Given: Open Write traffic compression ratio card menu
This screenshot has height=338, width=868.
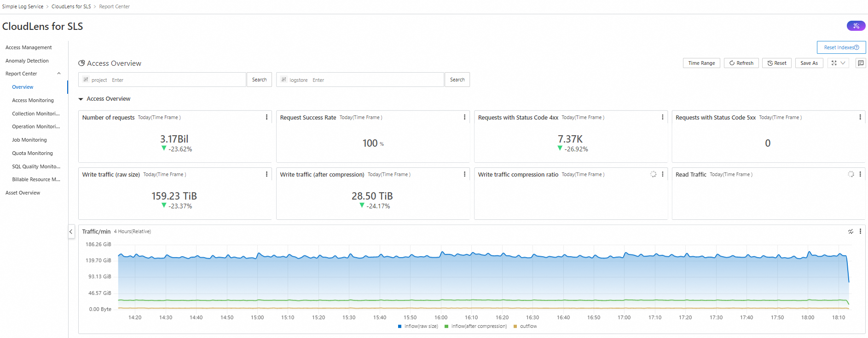Looking at the screenshot, I should pyautogui.click(x=662, y=174).
